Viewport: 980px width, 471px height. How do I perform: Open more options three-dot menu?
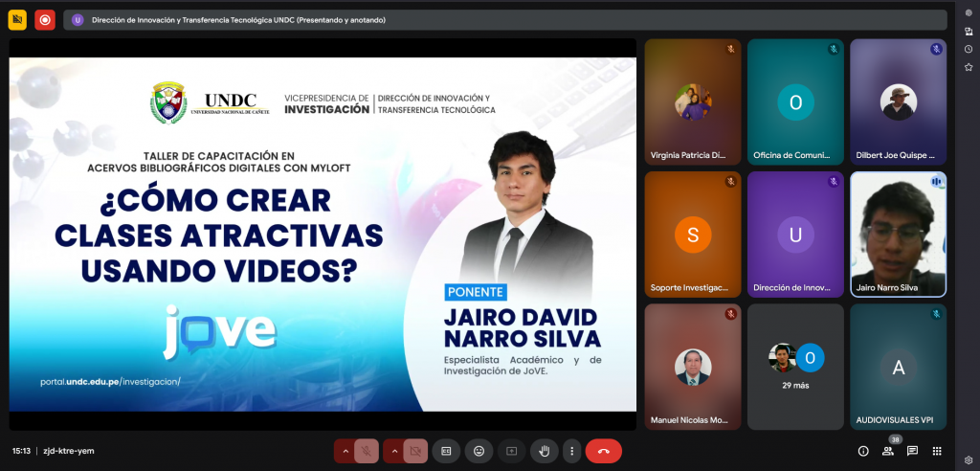(572, 451)
